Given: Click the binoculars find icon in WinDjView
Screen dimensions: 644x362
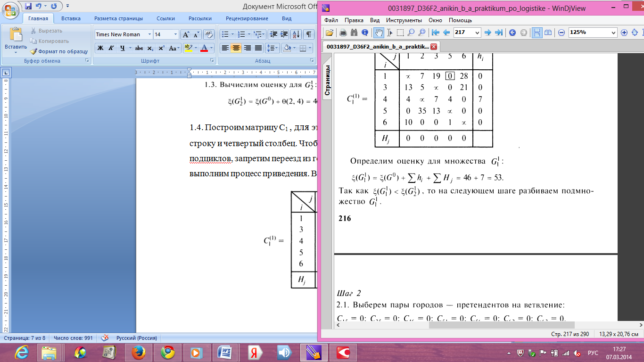Looking at the screenshot, I should click(354, 33).
